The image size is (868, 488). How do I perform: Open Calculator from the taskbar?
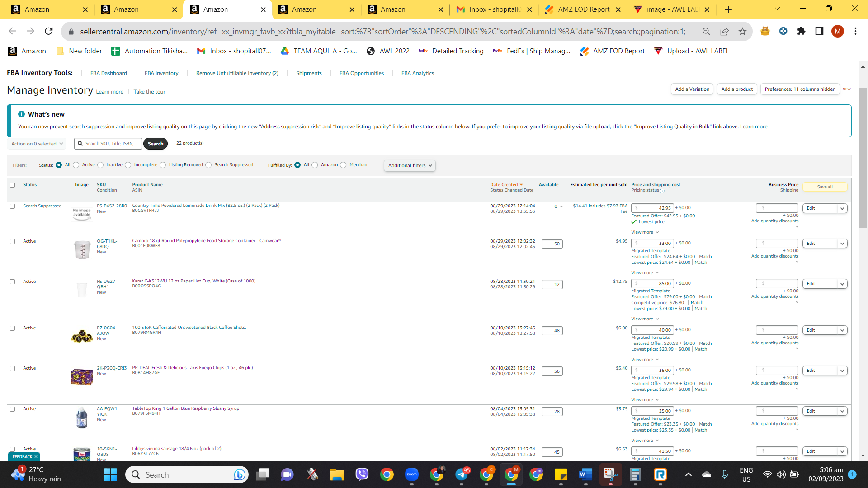tap(635, 474)
